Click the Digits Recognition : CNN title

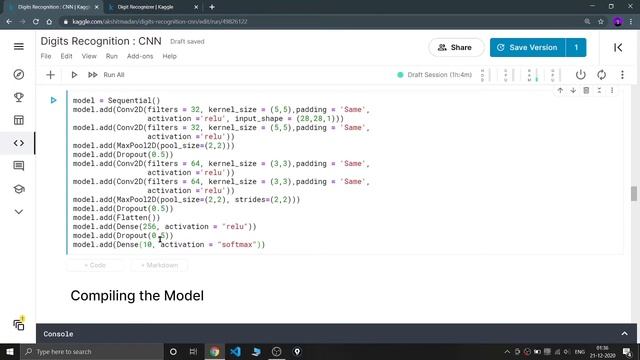pyautogui.click(x=101, y=41)
